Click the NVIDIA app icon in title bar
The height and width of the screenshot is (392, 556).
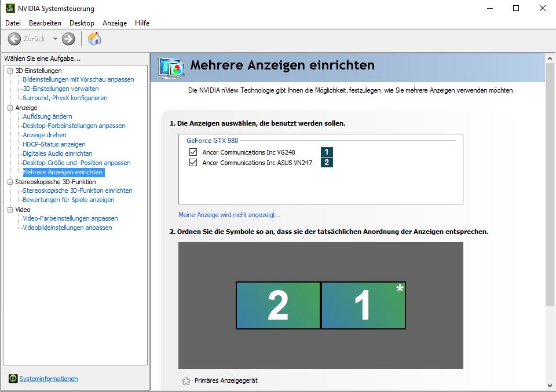(x=10, y=8)
